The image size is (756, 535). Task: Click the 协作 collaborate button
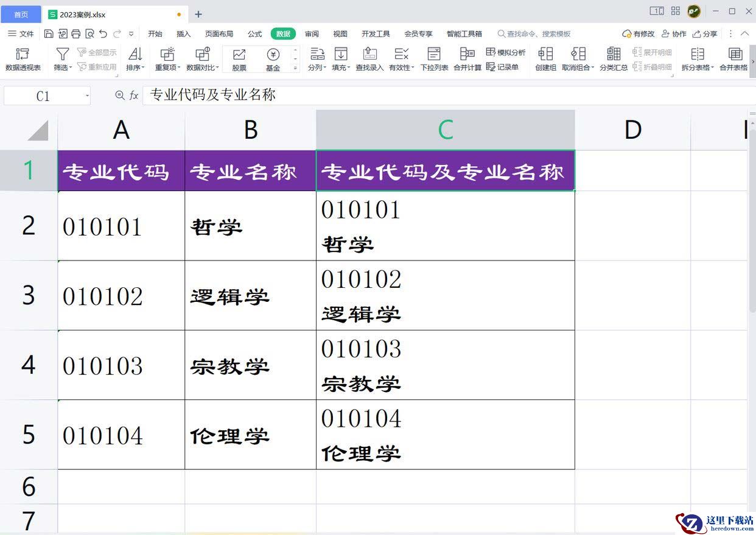tap(674, 34)
